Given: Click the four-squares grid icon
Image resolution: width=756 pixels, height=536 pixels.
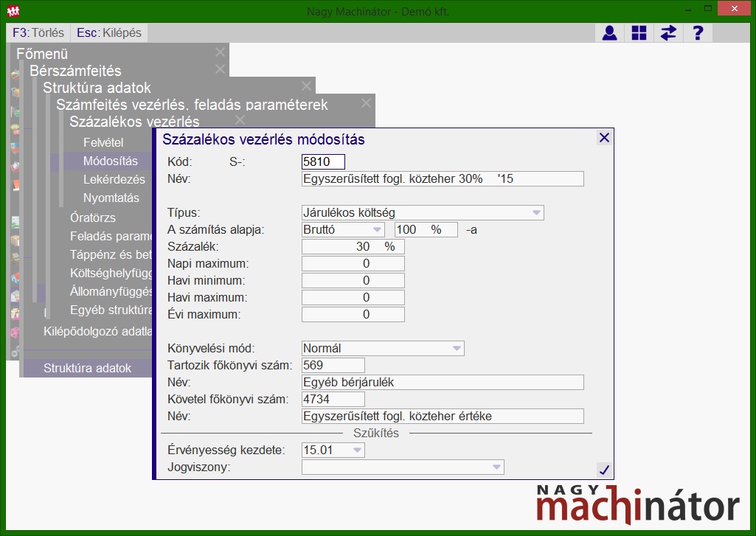Looking at the screenshot, I should click(639, 32).
